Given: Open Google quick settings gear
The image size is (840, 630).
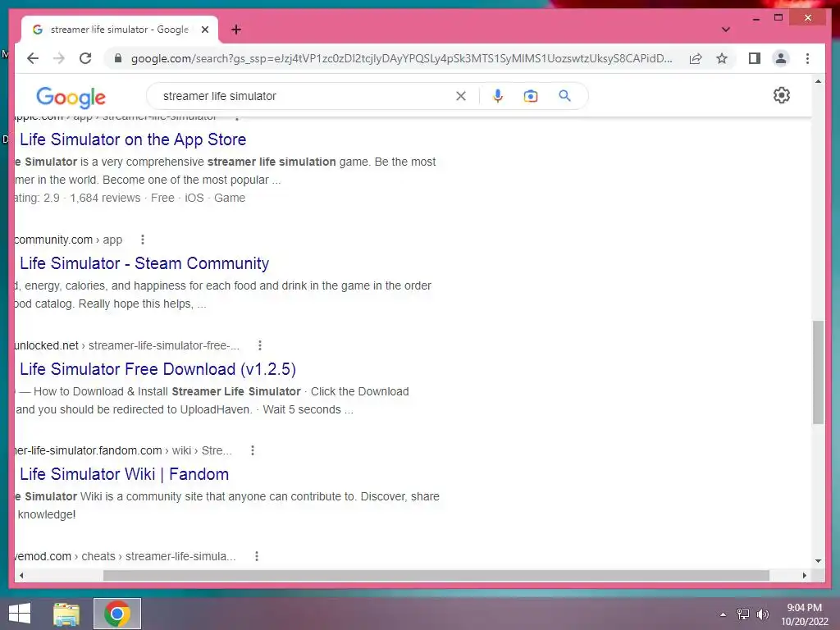Looking at the screenshot, I should 782,95.
